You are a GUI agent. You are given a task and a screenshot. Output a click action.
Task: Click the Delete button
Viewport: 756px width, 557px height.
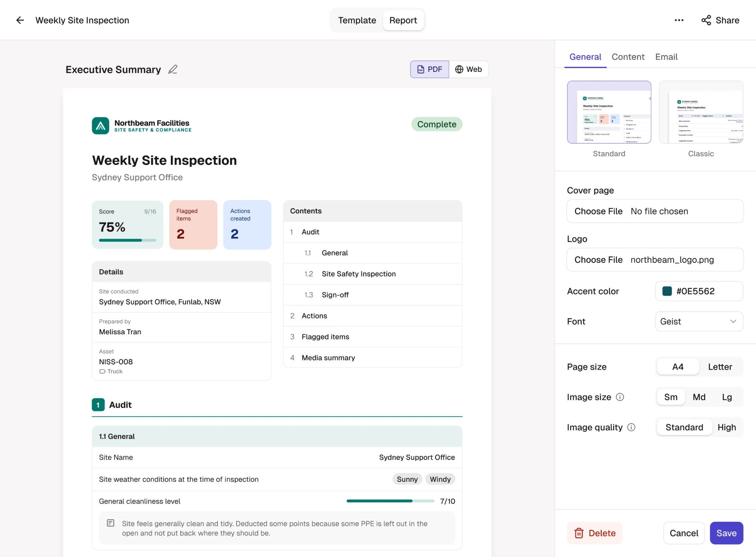[595, 533]
